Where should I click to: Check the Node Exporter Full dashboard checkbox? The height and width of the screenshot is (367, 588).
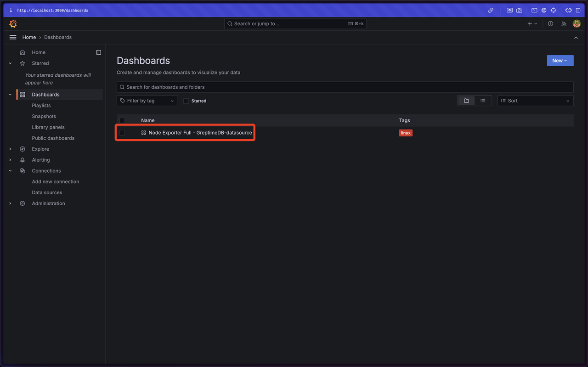122,132
